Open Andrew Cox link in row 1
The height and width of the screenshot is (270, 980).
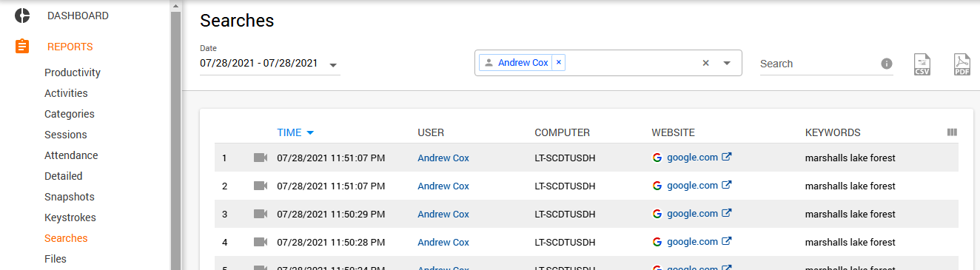coord(443,158)
